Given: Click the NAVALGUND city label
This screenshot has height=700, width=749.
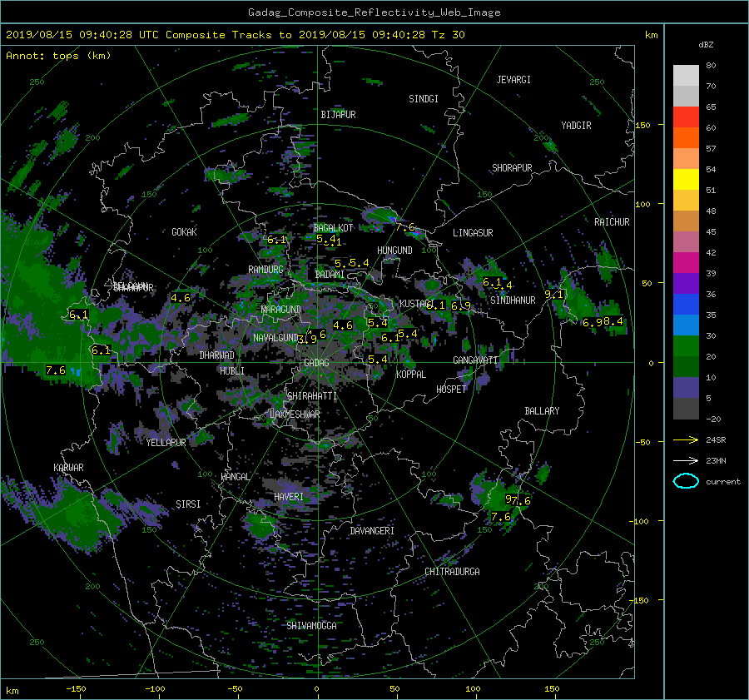Looking at the screenshot, I should 275,338.
